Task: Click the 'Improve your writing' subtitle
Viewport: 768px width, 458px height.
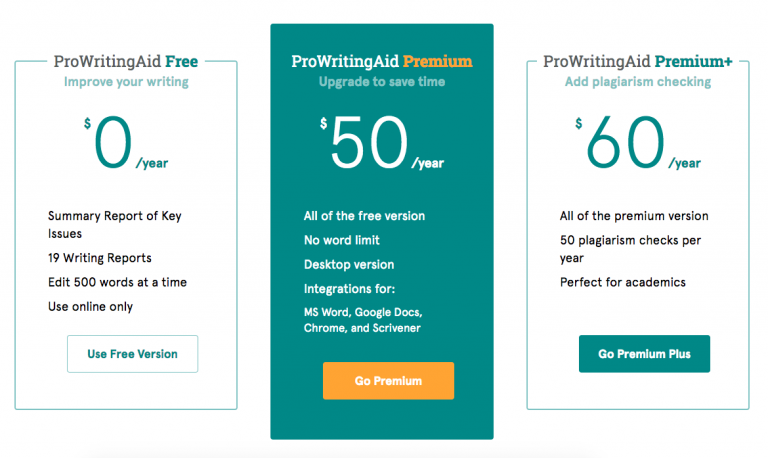Action: (x=125, y=82)
